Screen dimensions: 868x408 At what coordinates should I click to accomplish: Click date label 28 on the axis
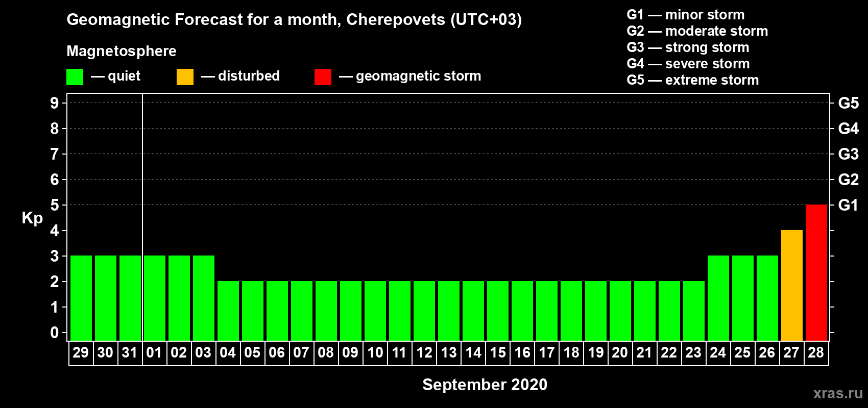click(x=816, y=353)
